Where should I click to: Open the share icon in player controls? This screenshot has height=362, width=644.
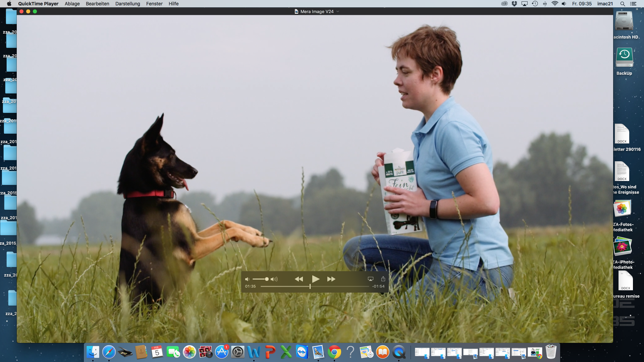click(x=383, y=279)
